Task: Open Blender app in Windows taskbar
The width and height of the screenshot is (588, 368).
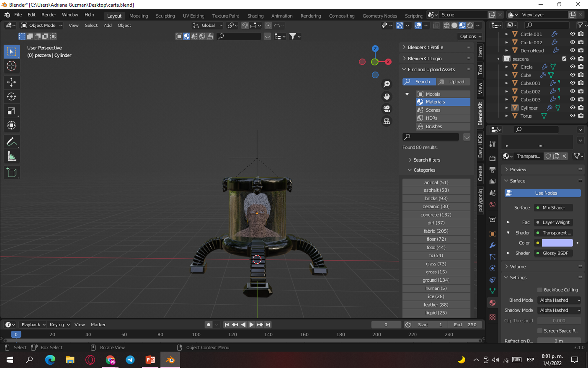Action: click(x=170, y=360)
